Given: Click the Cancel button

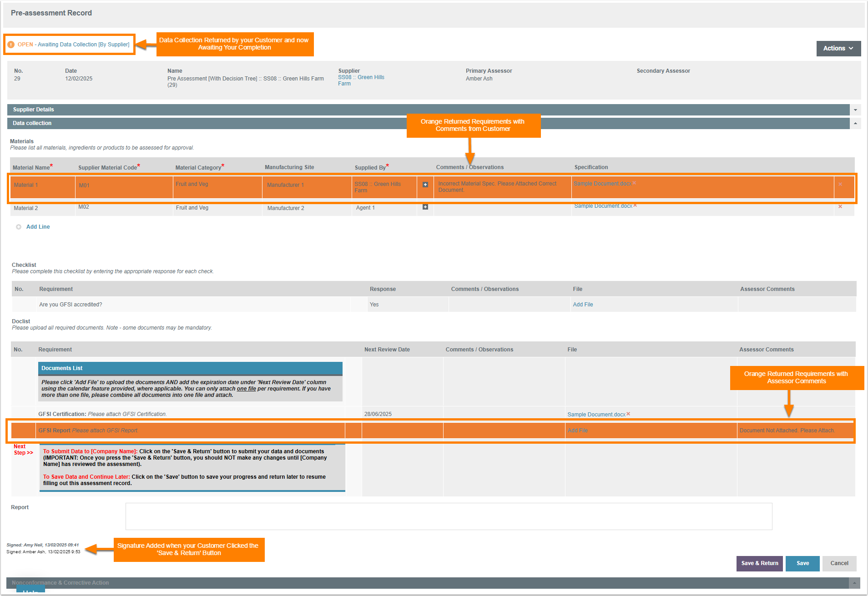Looking at the screenshot, I should [x=839, y=563].
